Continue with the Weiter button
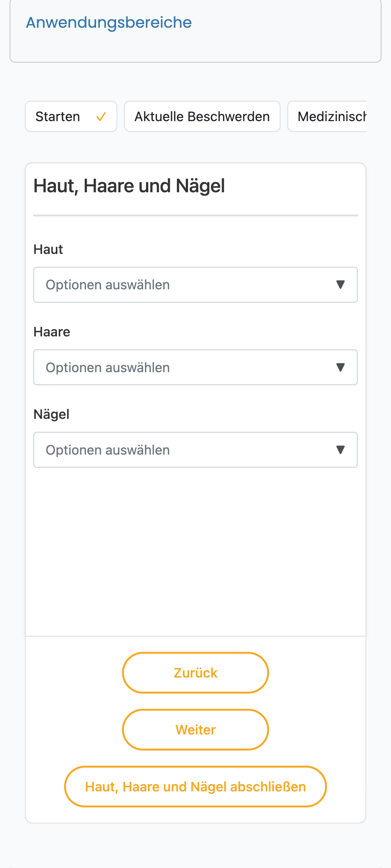Viewport: 391px width, 868px height. [x=195, y=730]
